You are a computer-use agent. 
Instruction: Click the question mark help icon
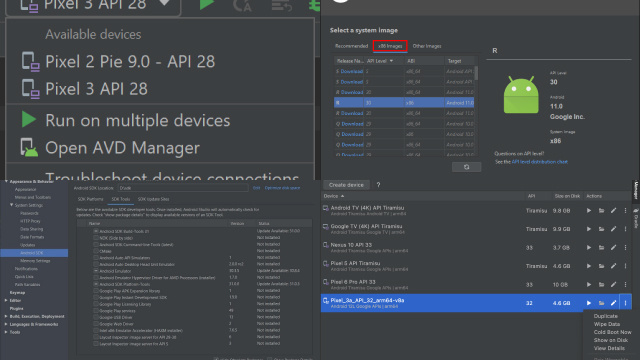378,185
